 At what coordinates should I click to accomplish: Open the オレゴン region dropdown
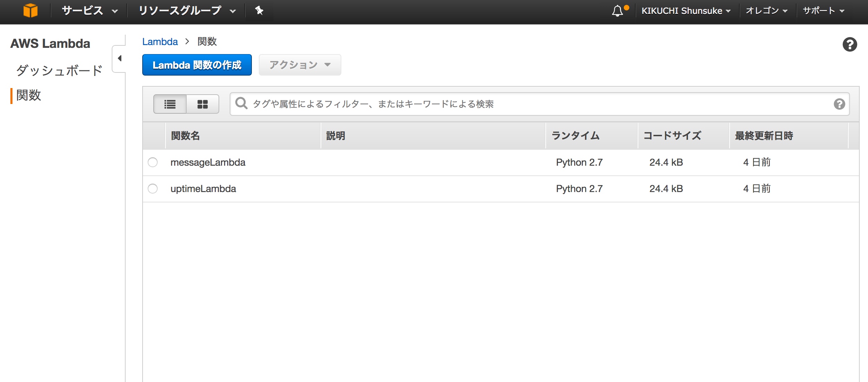766,11
